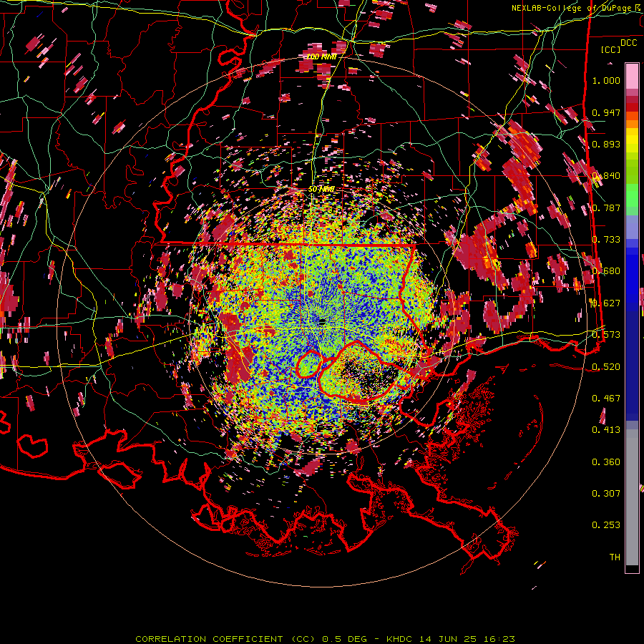Screen dimensions: 644x644
Task: Click the 0.253 legend value
Action: point(606,525)
